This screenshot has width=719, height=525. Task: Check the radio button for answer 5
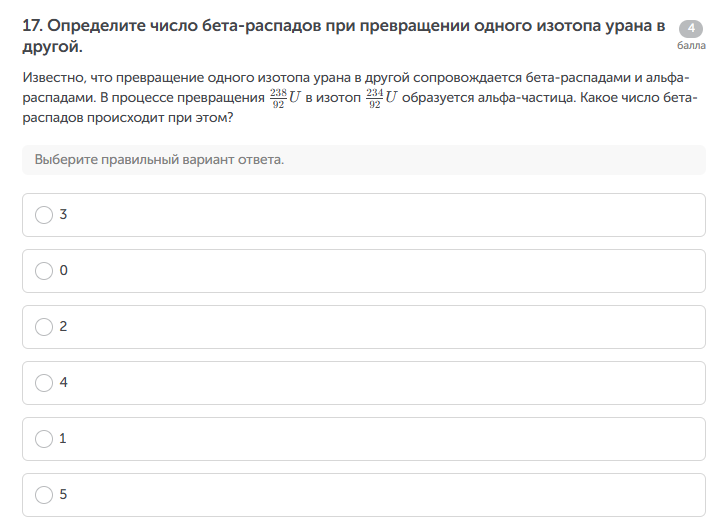tap(44, 495)
